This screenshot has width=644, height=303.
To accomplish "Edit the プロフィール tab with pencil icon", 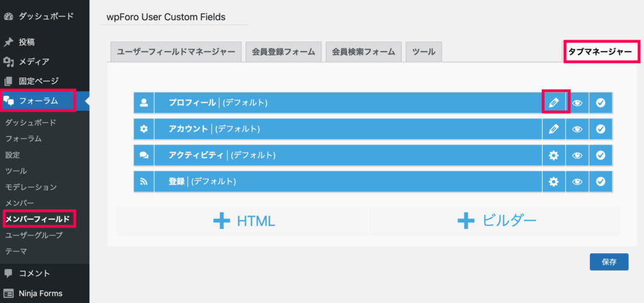I will pyautogui.click(x=553, y=103).
